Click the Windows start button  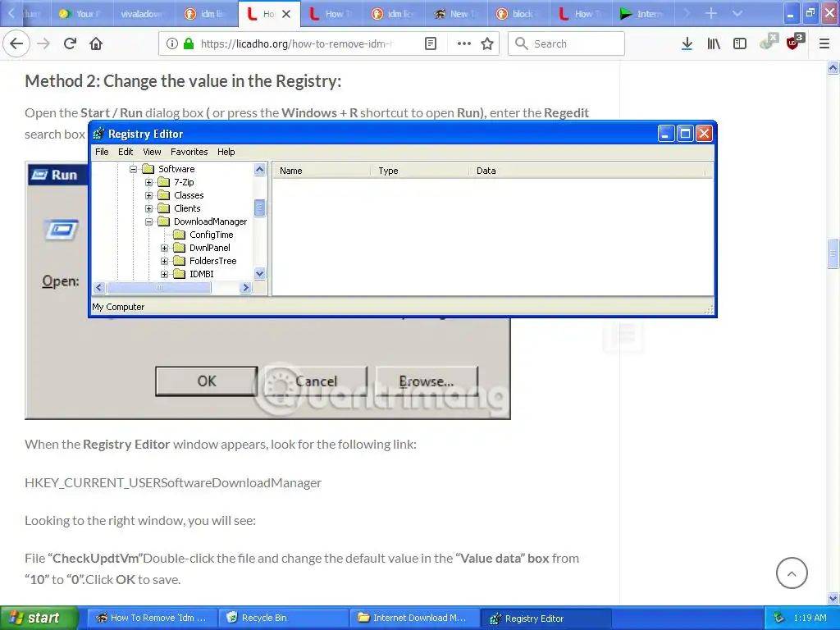coord(39,618)
